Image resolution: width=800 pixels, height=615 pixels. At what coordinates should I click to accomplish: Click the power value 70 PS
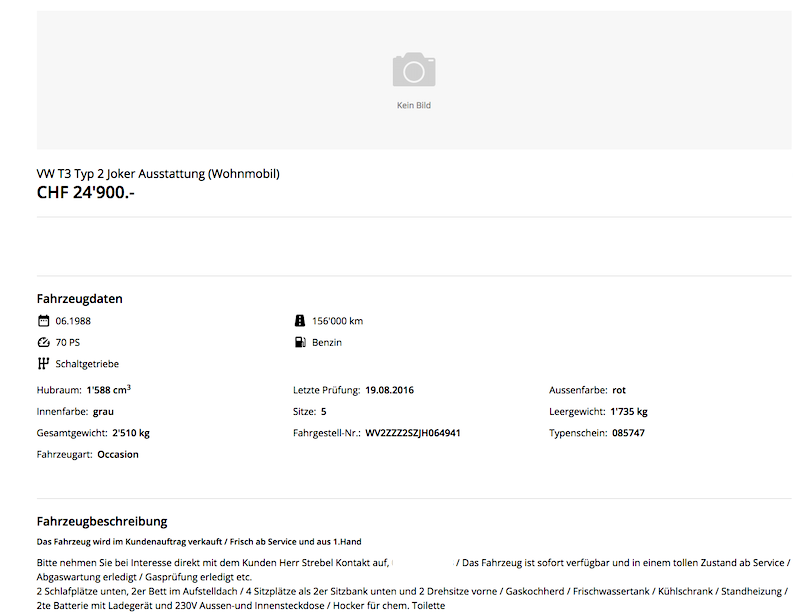point(68,342)
